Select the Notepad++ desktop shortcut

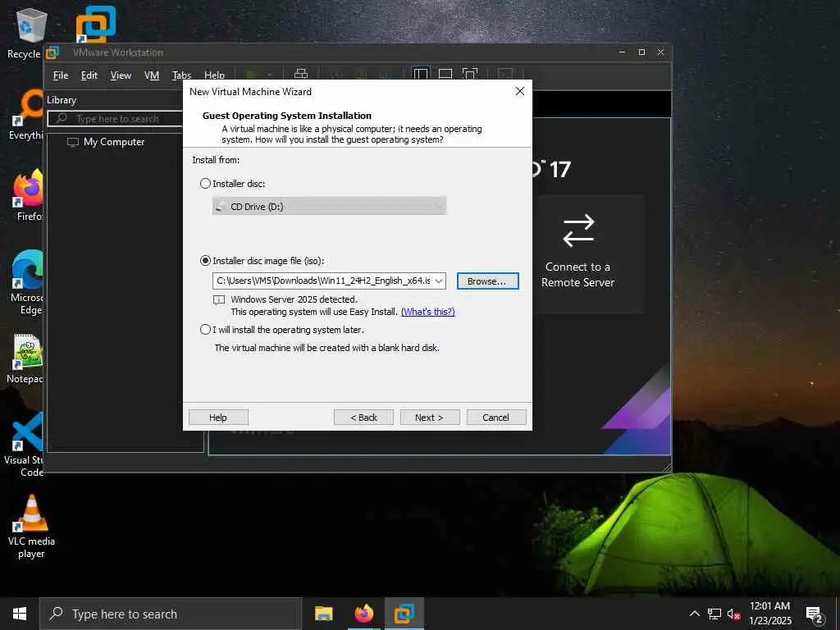pyautogui.click(x=25, y=358)
